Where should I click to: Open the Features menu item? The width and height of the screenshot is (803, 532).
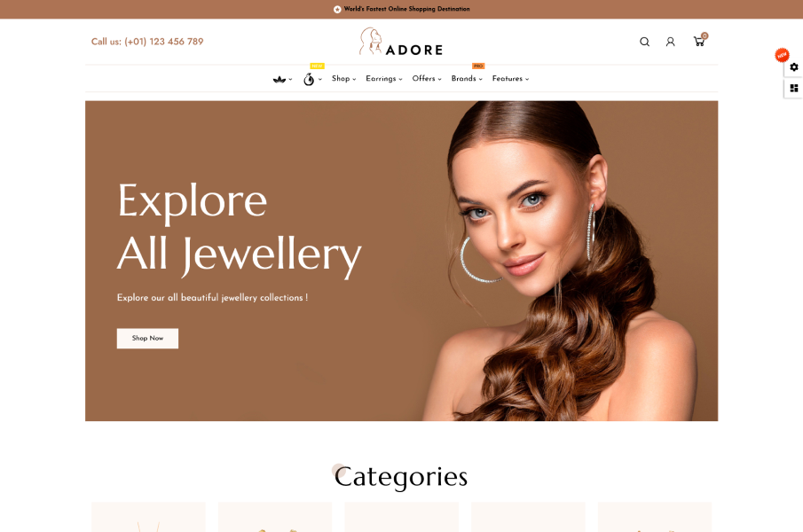pos(510,78)
